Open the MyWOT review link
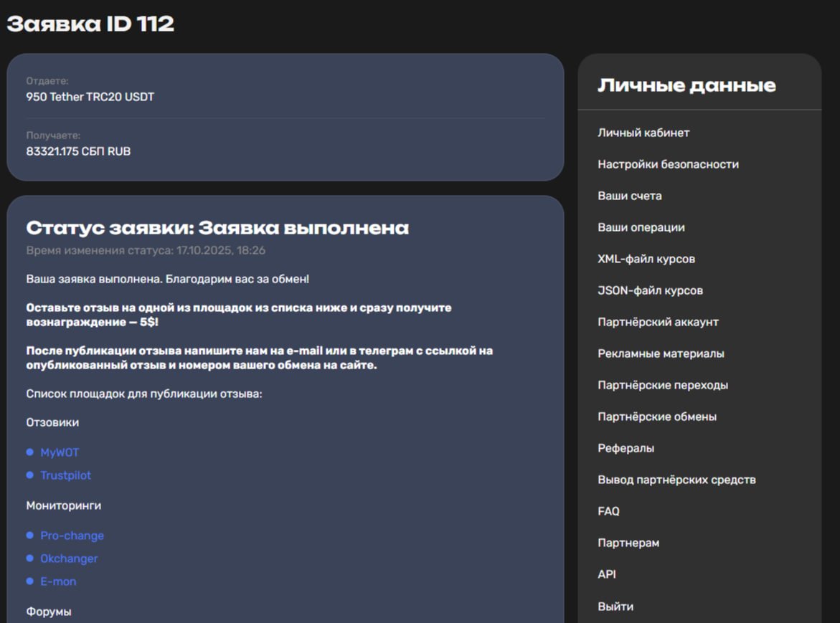This screenshot has width=840, height=623. 60,452
